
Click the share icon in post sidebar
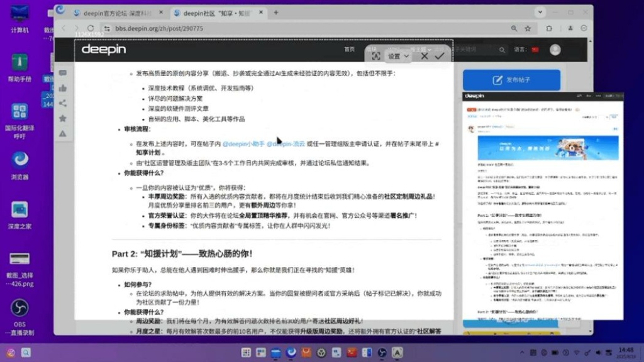coord(63,104)
